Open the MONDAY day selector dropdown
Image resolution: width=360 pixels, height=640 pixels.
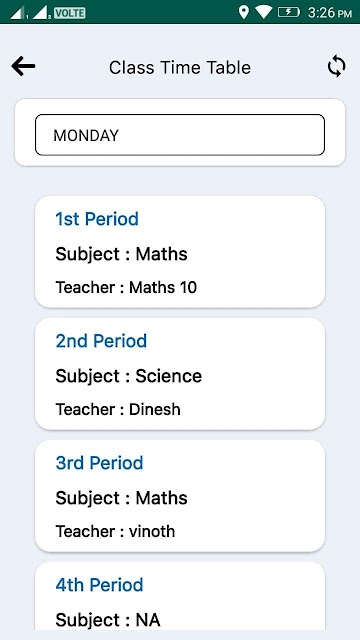180,135
